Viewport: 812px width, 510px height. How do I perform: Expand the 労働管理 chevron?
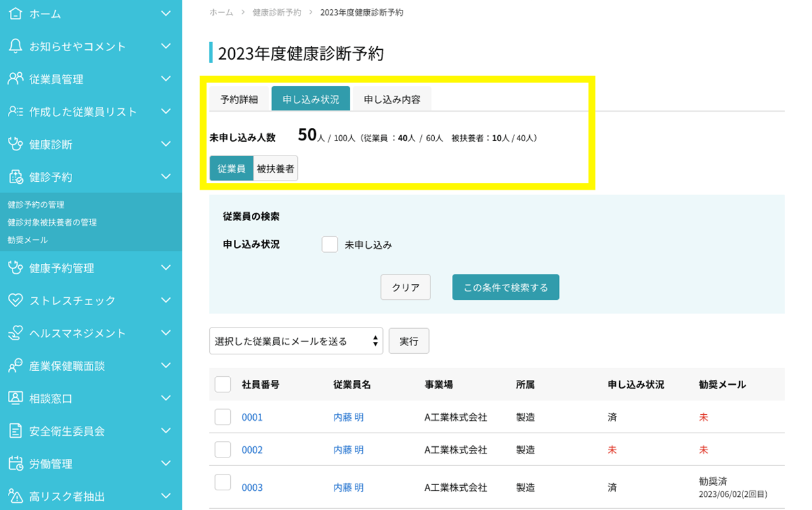[166, 463]
